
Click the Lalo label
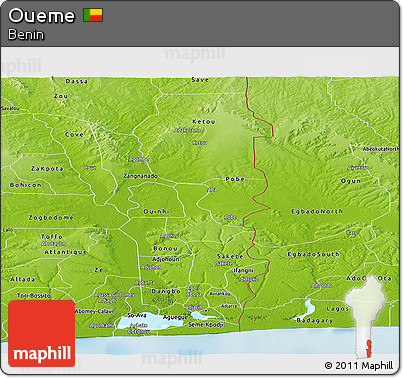tap(8, 230)
